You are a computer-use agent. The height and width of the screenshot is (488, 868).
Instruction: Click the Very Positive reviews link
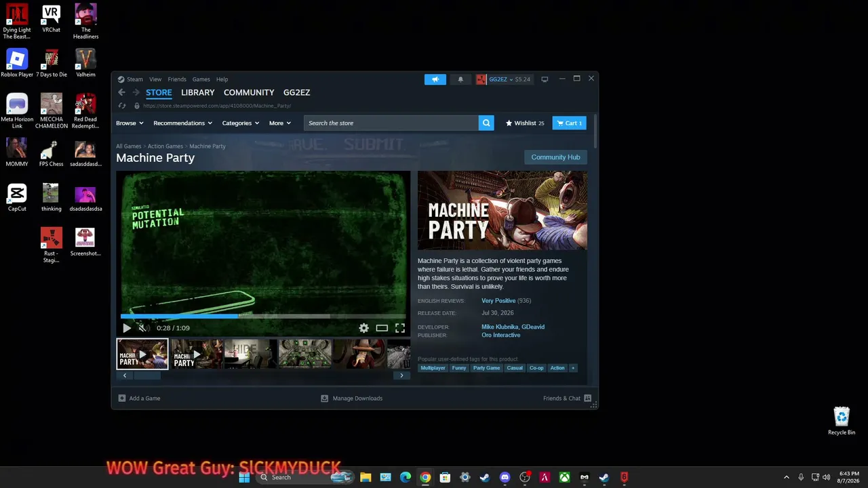point(498,301)
